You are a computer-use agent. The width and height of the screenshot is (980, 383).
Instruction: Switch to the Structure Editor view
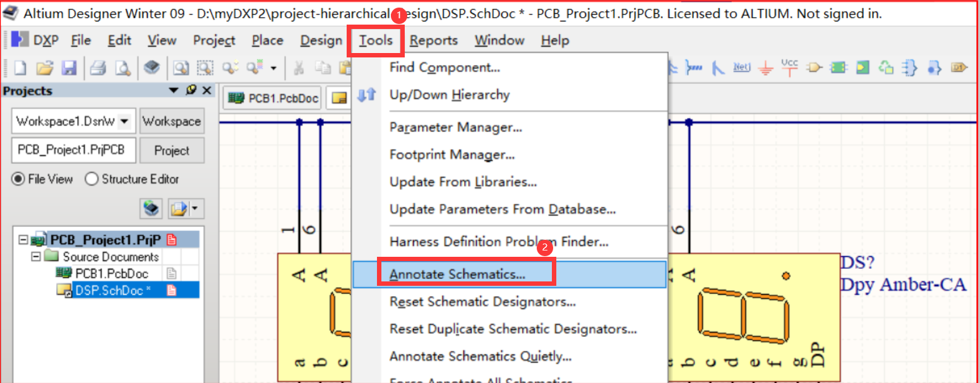[x=91, y=179]
